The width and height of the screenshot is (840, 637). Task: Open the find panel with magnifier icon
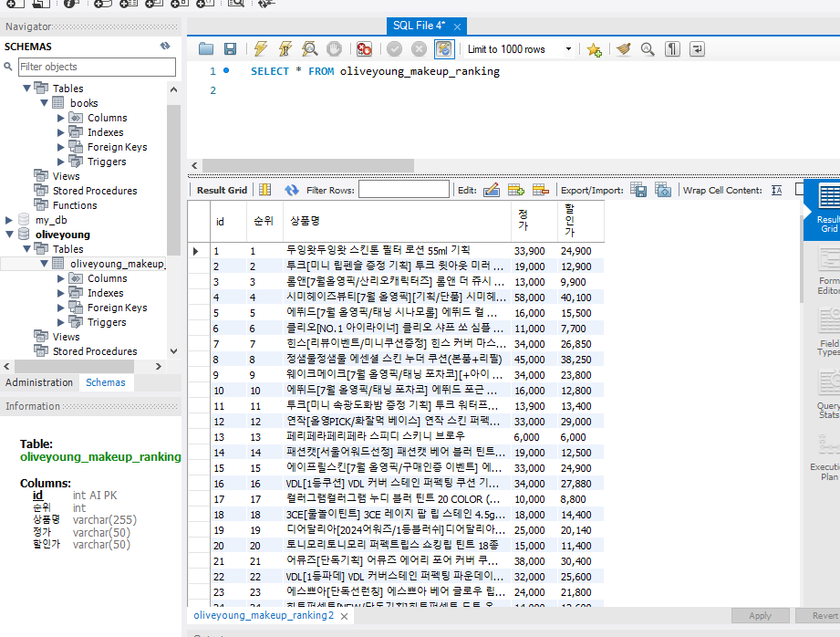click(x=648, y=49)
